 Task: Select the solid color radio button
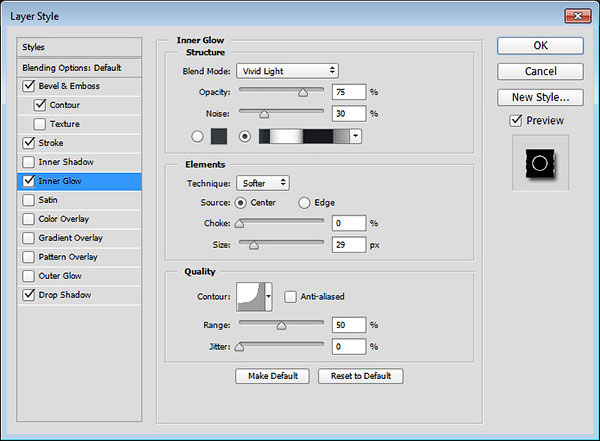coord(197,137)
